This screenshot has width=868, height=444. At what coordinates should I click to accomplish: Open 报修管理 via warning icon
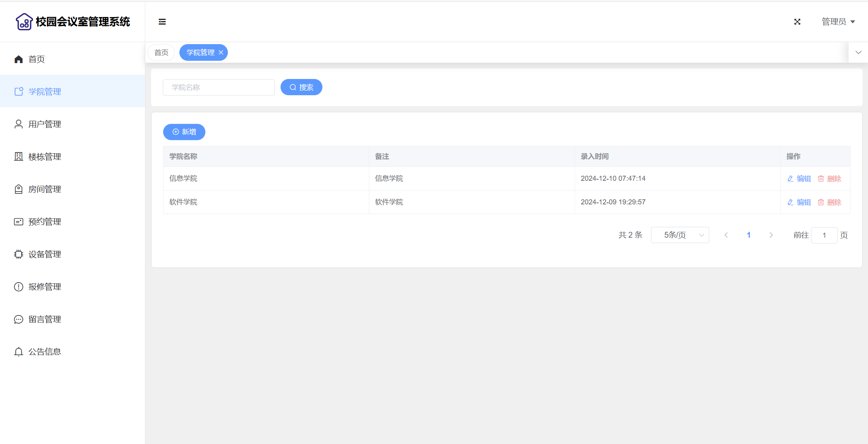click(x=19, y=287)
